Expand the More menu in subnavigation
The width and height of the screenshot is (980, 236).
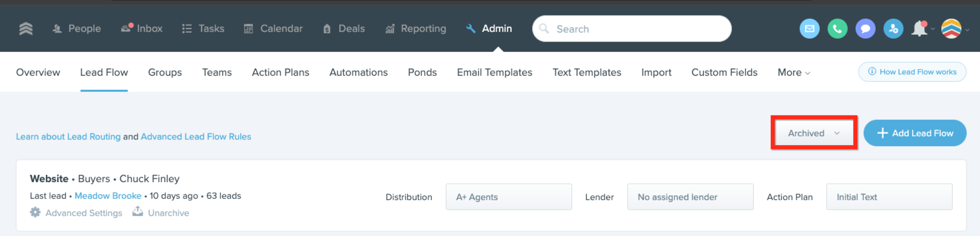pos(794,72)
